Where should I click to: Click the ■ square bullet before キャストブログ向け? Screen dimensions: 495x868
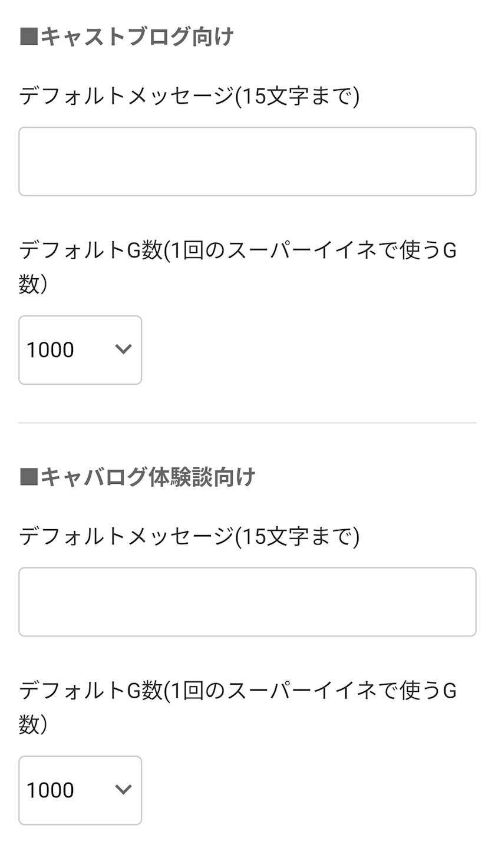coord(28,37)
